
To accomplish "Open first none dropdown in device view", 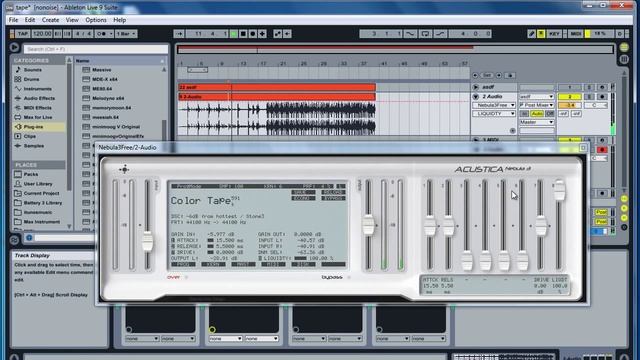I will [142, 339].
